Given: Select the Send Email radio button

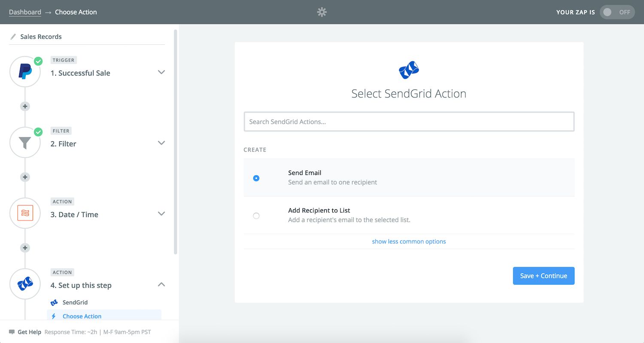Looking at the screenshot, I should tap(256, 178).
